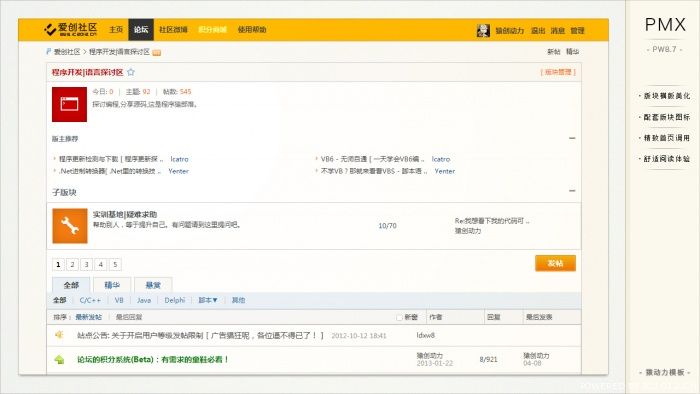The image size is (700, 394).
Task: Open the orange wrench sub-board icon
Action: [70, 226]
